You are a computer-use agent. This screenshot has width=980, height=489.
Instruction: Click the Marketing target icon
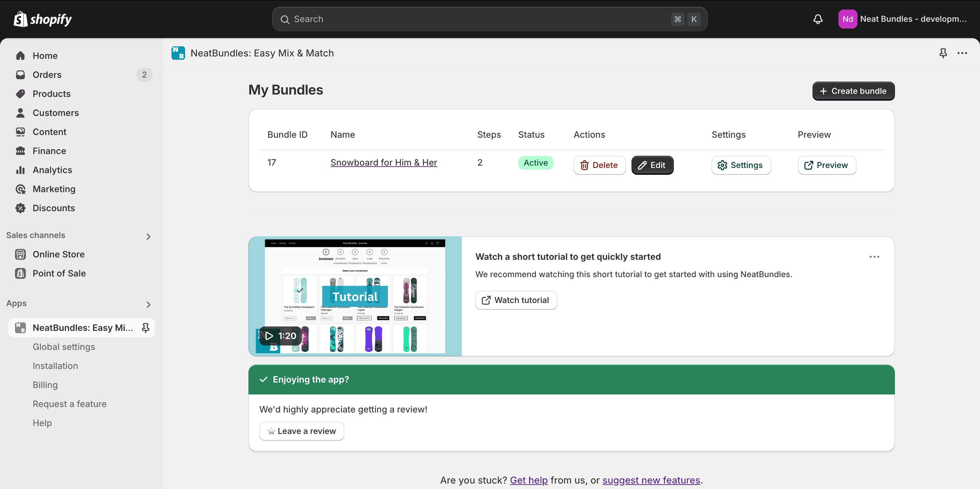coord(20,189)
